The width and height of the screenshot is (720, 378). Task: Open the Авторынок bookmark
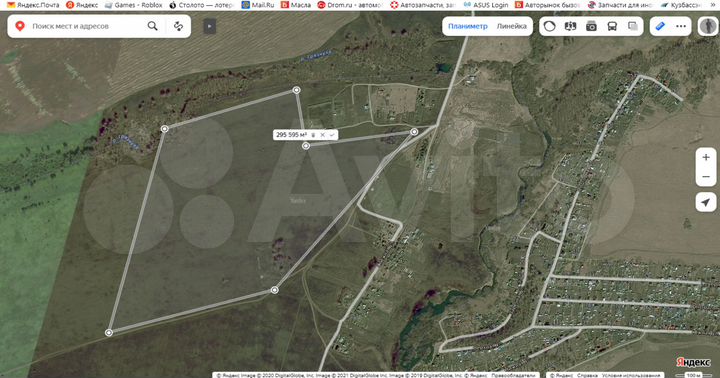click(547, 5)
